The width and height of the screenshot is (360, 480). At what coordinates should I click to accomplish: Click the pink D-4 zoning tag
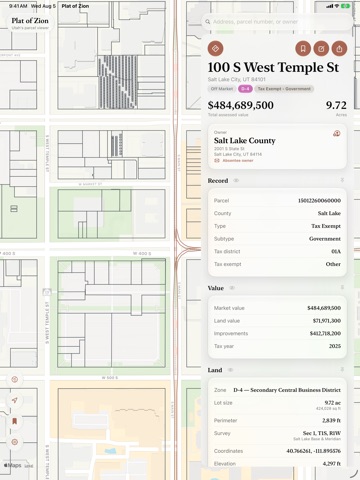245,89
